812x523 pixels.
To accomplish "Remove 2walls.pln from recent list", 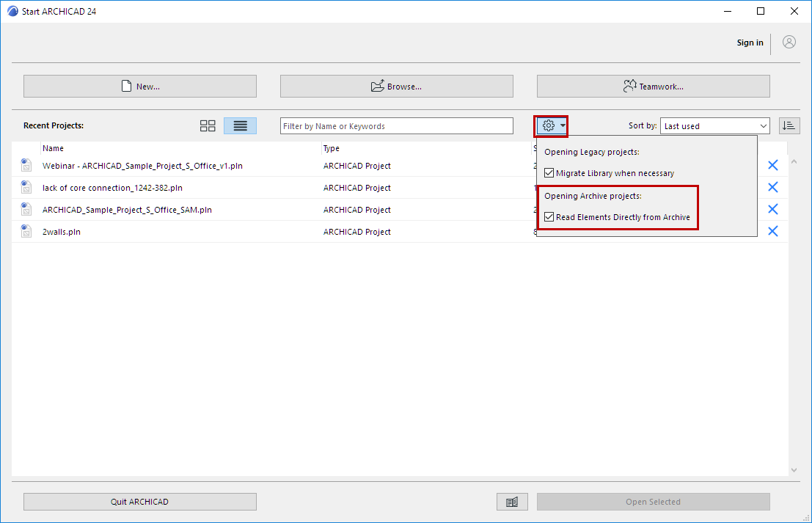I will click(x=772, y=231).
